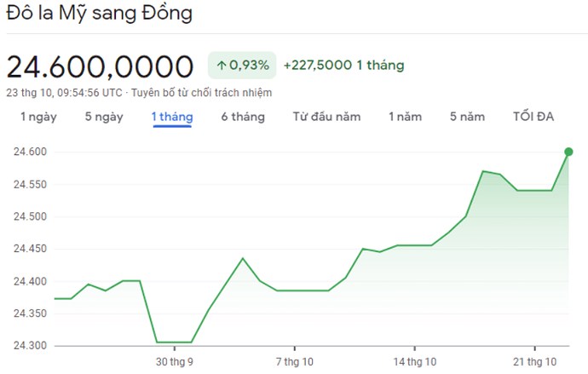The image size is (588, 374).
Task: Click the 24.450 y-axis label
Action: [x=30, y=249]
